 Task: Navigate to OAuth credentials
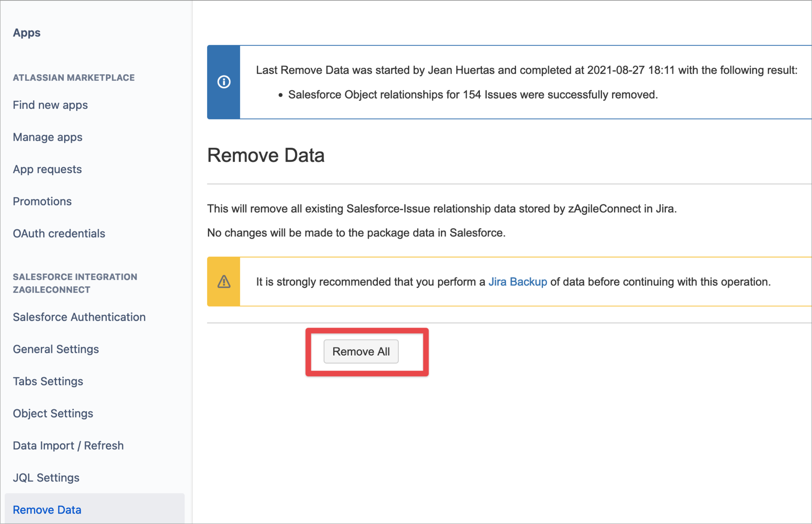(59, 234)
